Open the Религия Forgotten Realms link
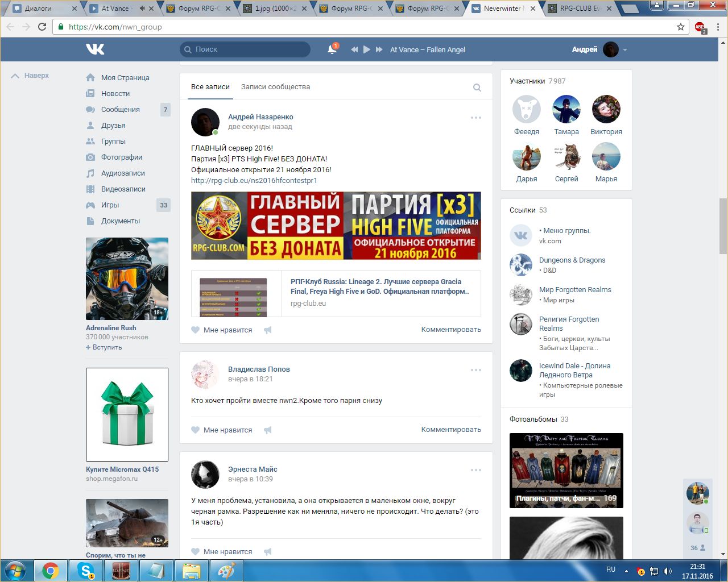 (x=569, y=324)
